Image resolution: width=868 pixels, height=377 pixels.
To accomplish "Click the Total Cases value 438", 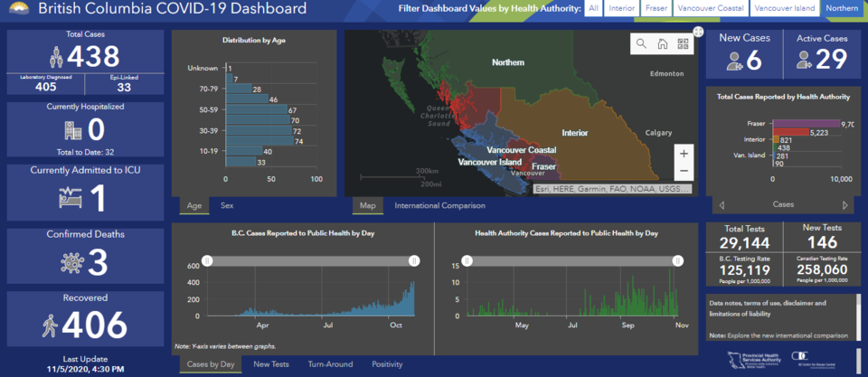I will (x=93, y=56).
